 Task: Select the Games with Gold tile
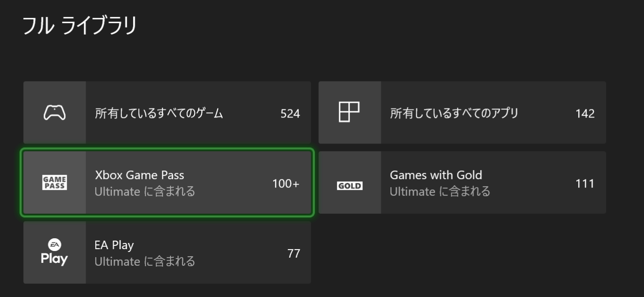tap(462, 182)
